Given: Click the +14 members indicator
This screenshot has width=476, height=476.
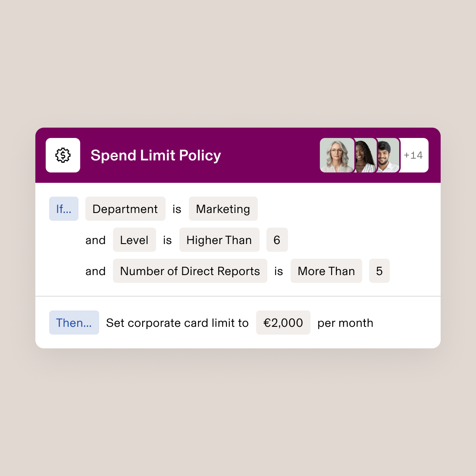Looking at the screenshot, I should [x=414, y=155].
